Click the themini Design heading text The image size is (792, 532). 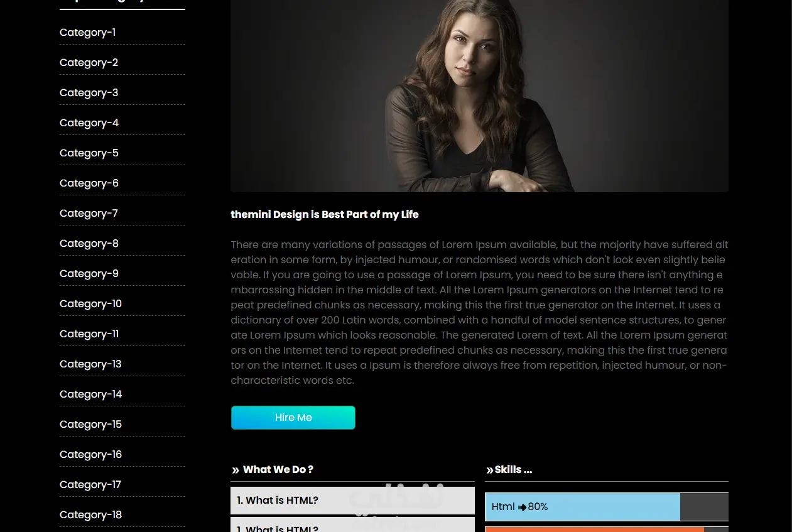(325, 215)
